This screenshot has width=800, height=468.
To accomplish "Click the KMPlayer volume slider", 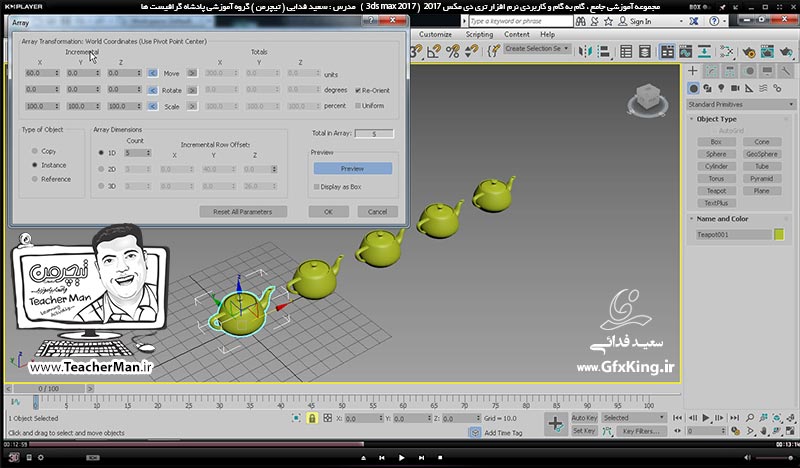I will point(774,458).
